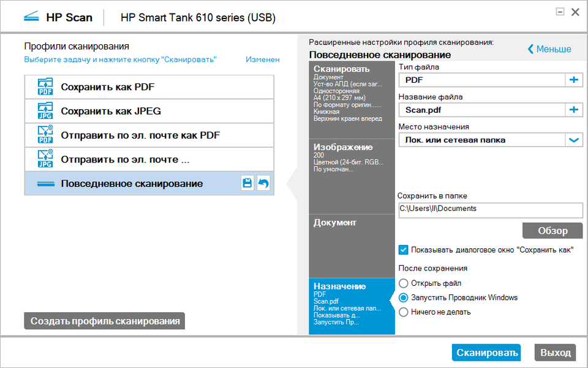The image size is (588, 368).
Task: Click the 'Сохранить в папке' path field
Action: (x=490, y=209)
